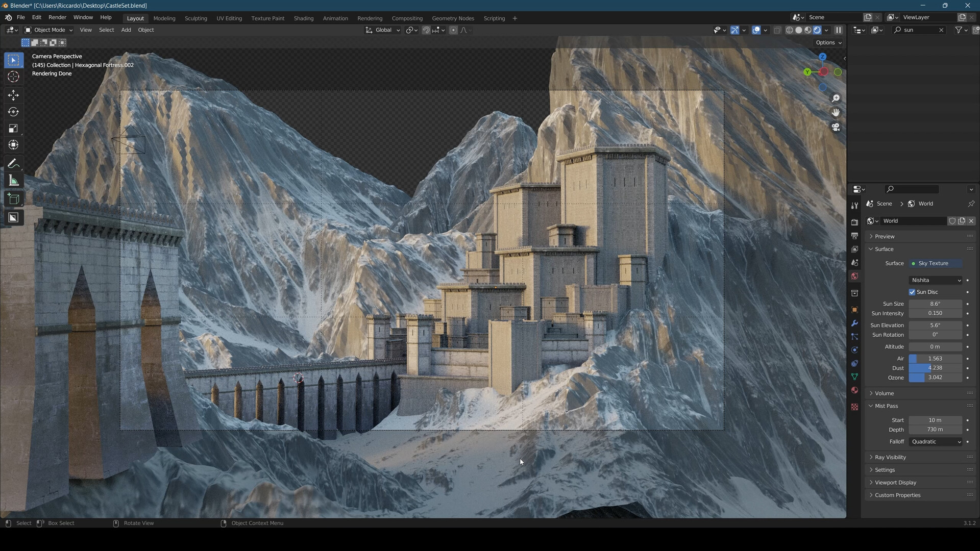Open the Scene properties tab
Screen dimensions: 980x551
[x=854, y=262]
